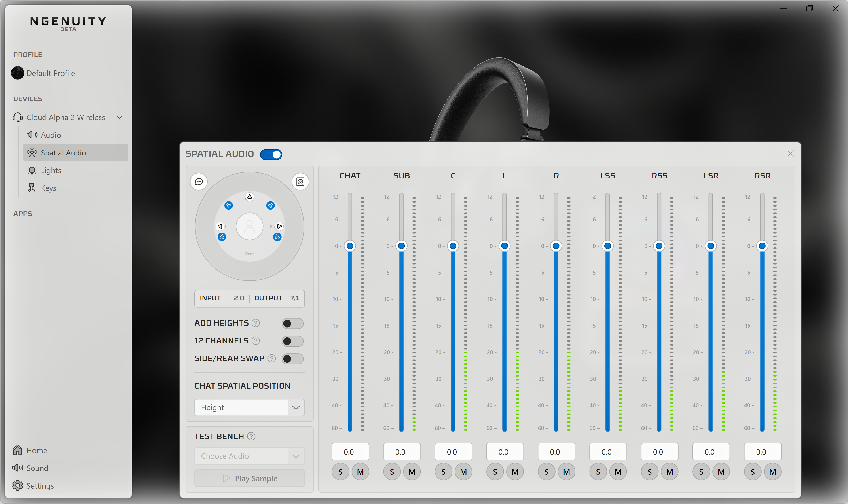This screenshot has width=848, height=504.
Task: Open ADD HEIGHTS help tooltip icon
Action: click(x=256, y=323)
